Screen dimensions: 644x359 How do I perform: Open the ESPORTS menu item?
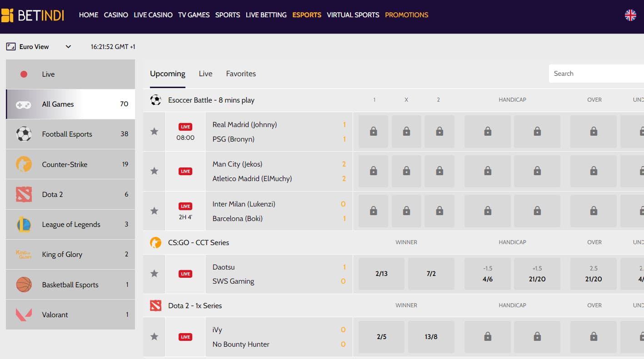point(307,15)
